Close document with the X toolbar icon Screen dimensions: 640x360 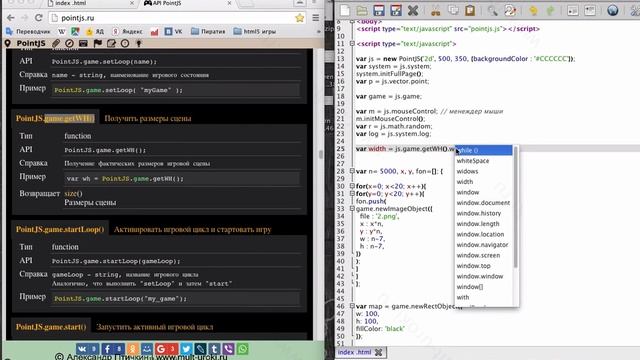(413, 10)
